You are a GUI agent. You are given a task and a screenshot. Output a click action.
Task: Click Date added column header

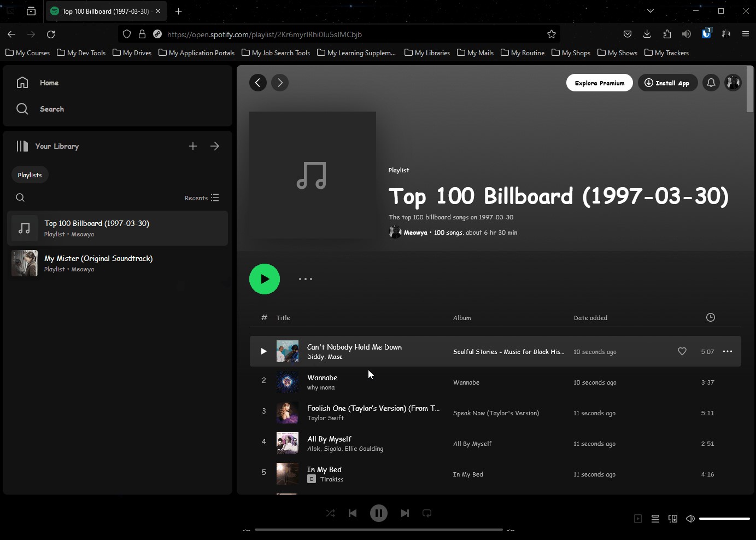pyautogui.click(x=590, y=318)
